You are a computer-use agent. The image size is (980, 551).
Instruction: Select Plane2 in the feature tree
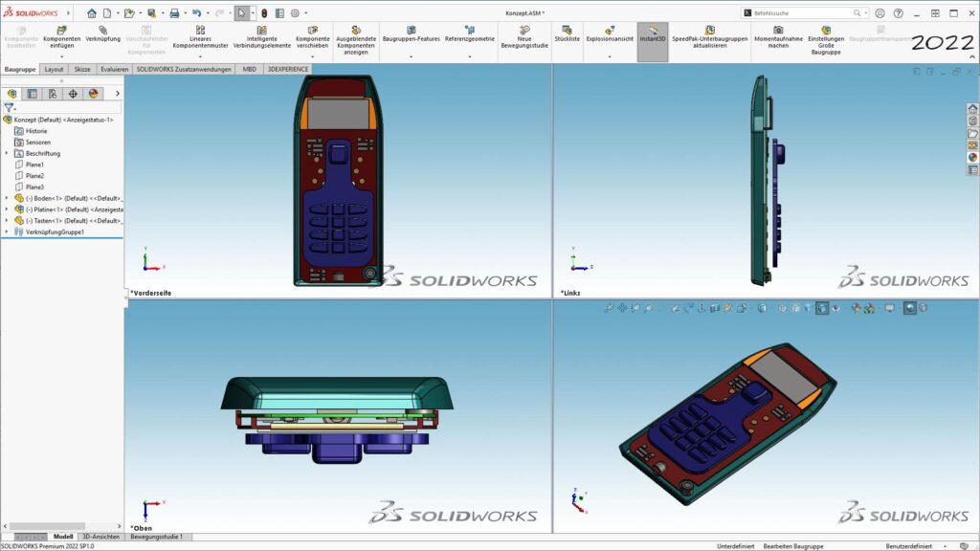[x=34, y=176]
